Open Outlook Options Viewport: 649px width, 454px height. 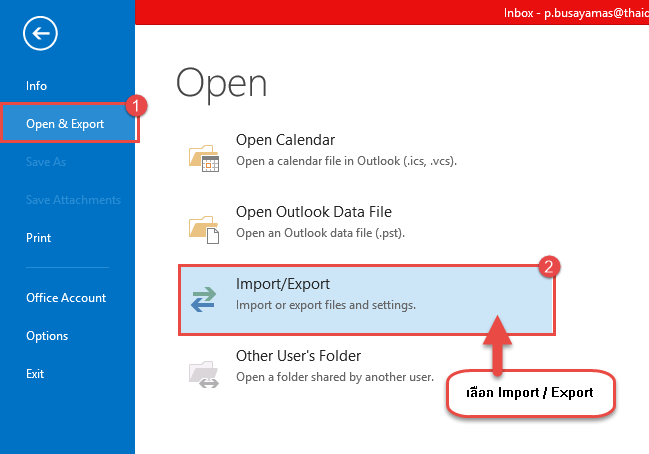click(47, 336)
